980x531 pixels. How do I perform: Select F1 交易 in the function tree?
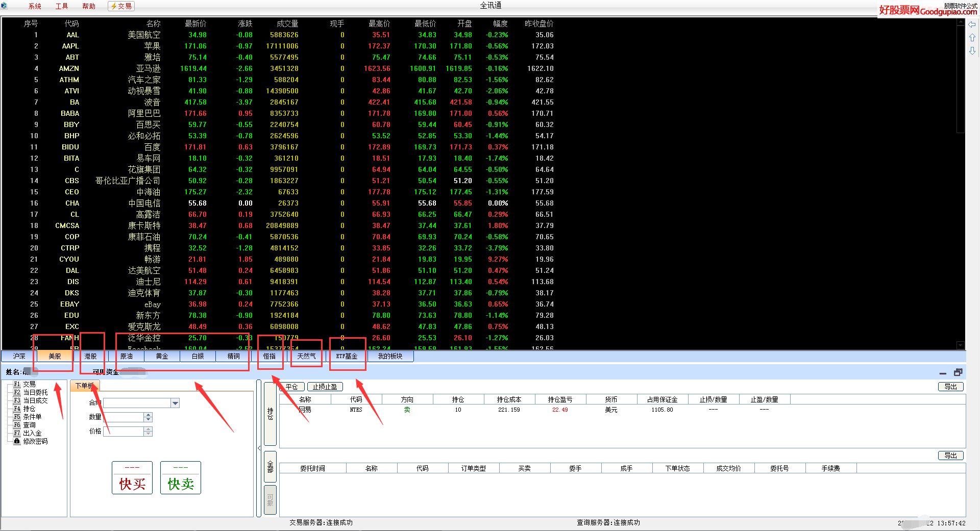[x=24, y=384]
